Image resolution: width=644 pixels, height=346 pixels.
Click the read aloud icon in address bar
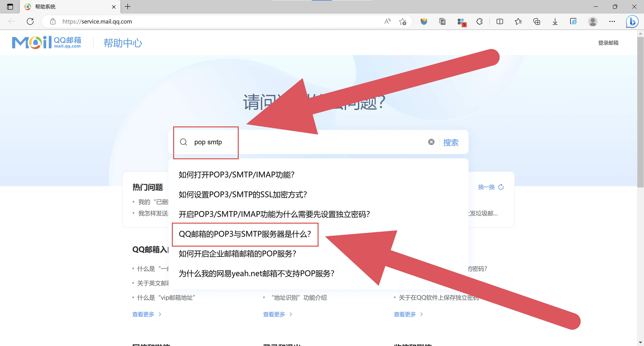tap(387, 21)
